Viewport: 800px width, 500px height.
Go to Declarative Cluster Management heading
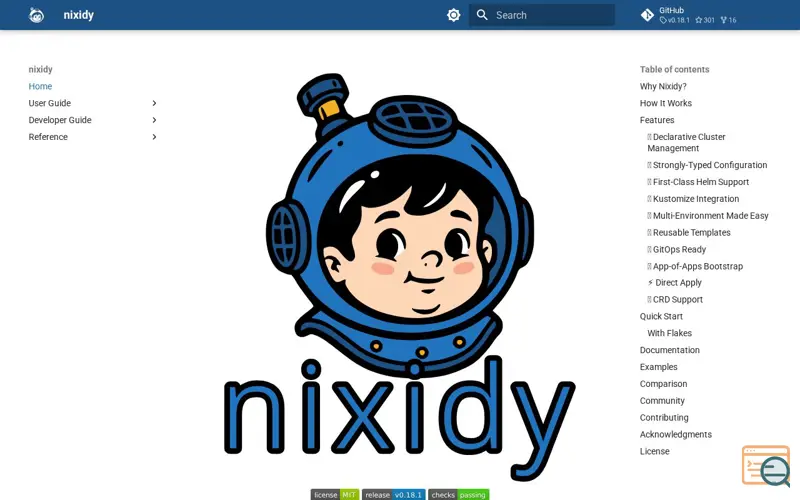pos(686,142)
